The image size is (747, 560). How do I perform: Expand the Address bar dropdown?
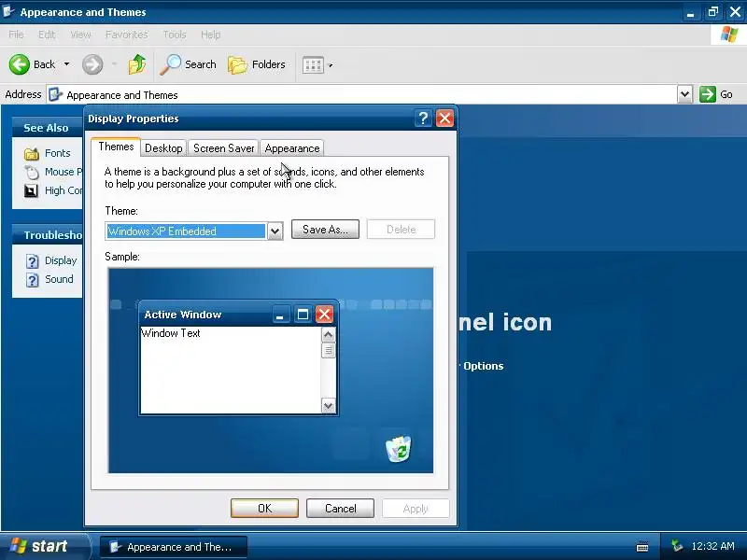[684, 94]
